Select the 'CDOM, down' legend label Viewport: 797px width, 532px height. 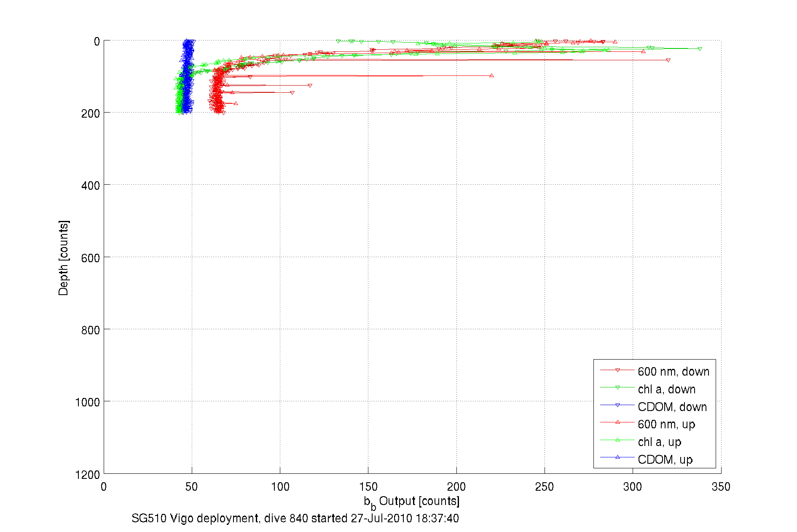672,407
